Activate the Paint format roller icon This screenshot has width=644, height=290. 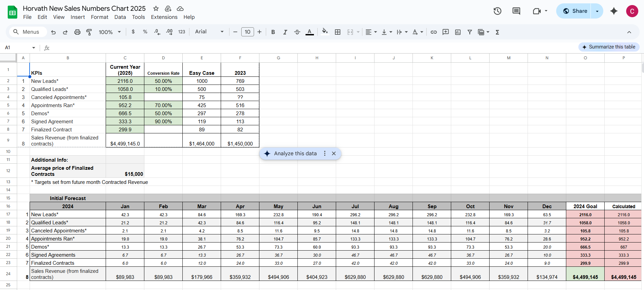(89, 32)
